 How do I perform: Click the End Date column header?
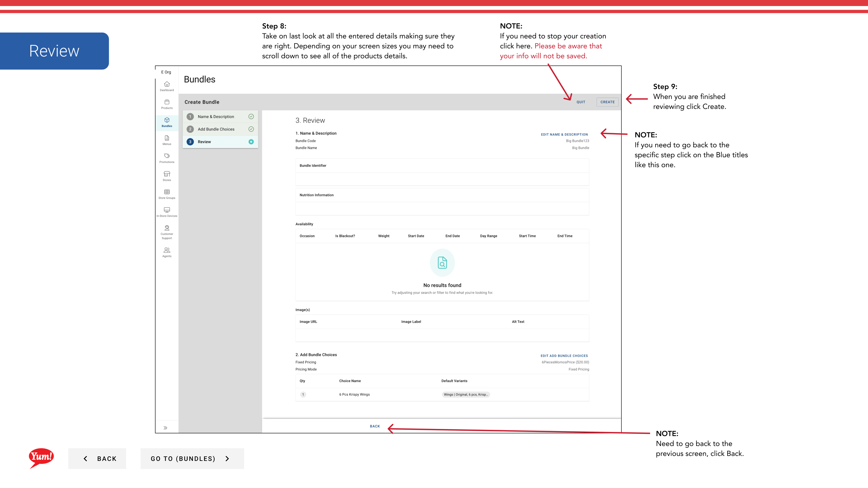452,236
